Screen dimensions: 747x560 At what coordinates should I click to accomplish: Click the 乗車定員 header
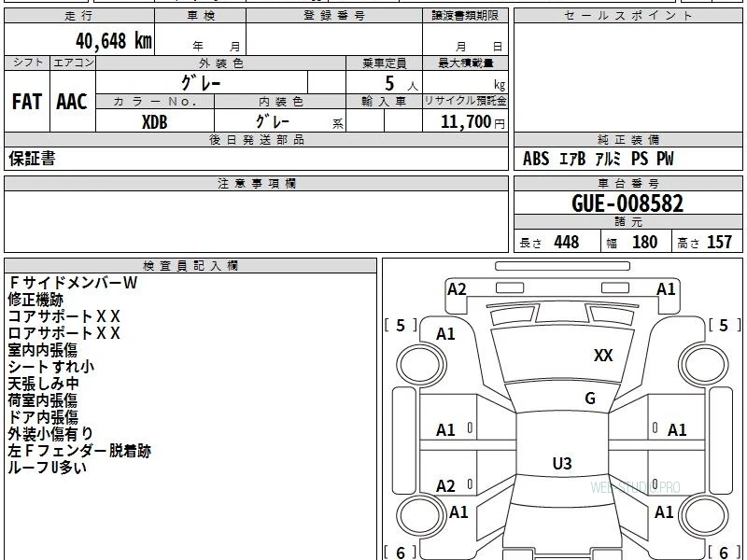click(384, 63)
